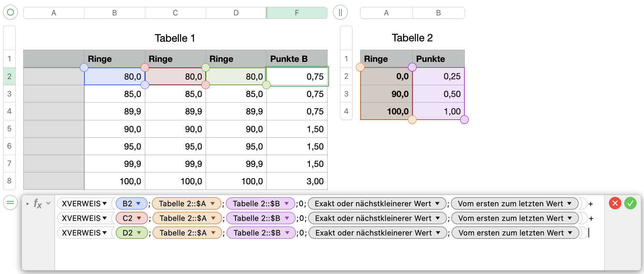Select column C header in Tabelle 1

(x=175, y=13)
